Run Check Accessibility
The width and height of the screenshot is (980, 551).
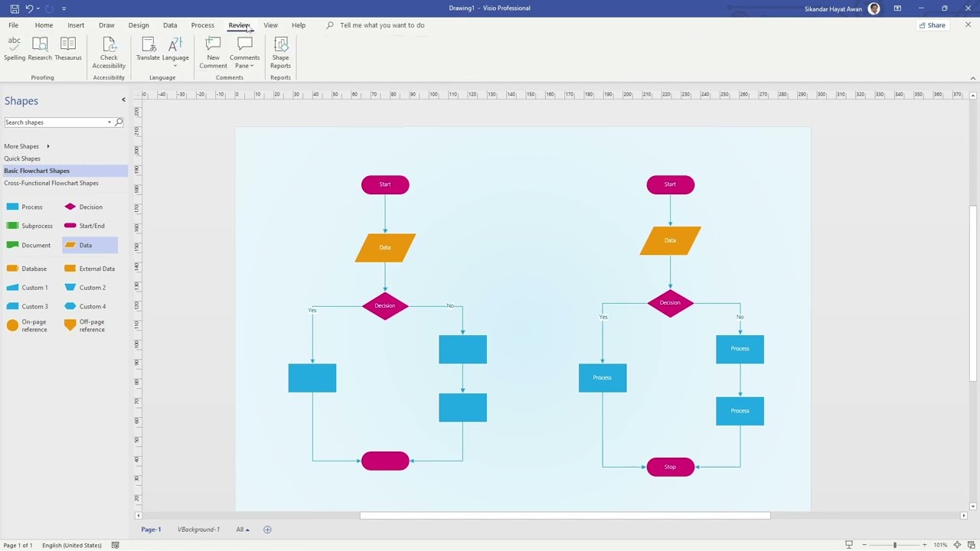click(x=109, y=53)
